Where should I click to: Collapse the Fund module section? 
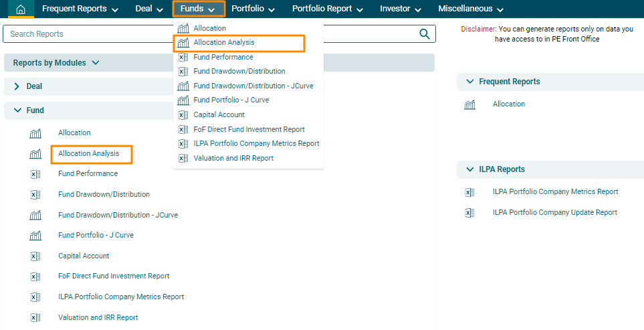[17, 110]
